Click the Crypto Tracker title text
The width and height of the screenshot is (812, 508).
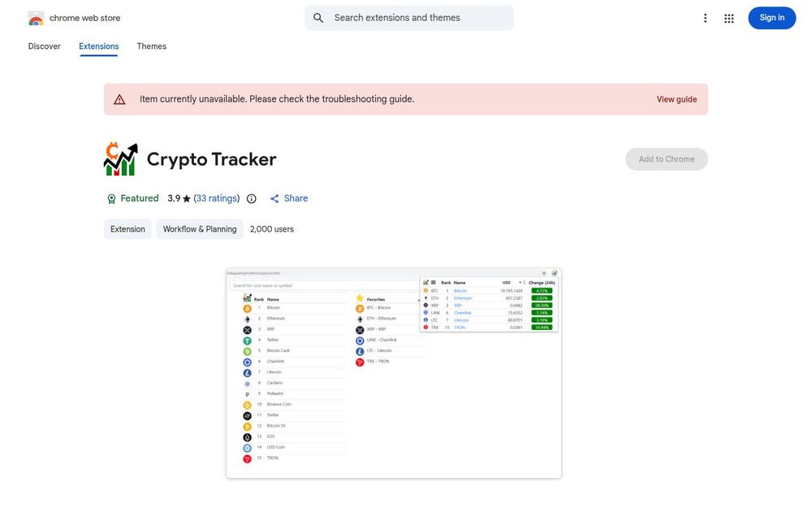(211, 159)
